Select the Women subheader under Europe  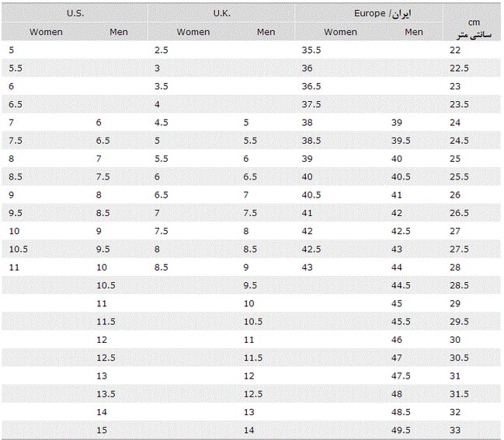pyautogui.click(x=340, y=32)
